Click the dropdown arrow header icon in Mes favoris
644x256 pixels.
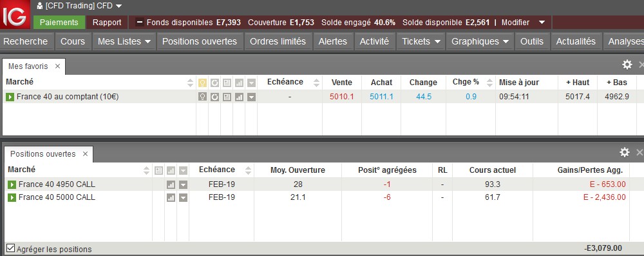pos(251,83)
